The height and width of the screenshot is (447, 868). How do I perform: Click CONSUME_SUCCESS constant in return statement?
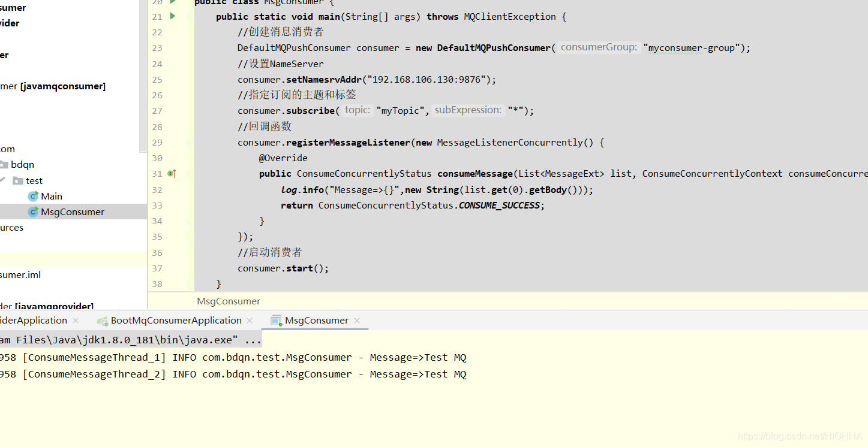click(499, 206)
